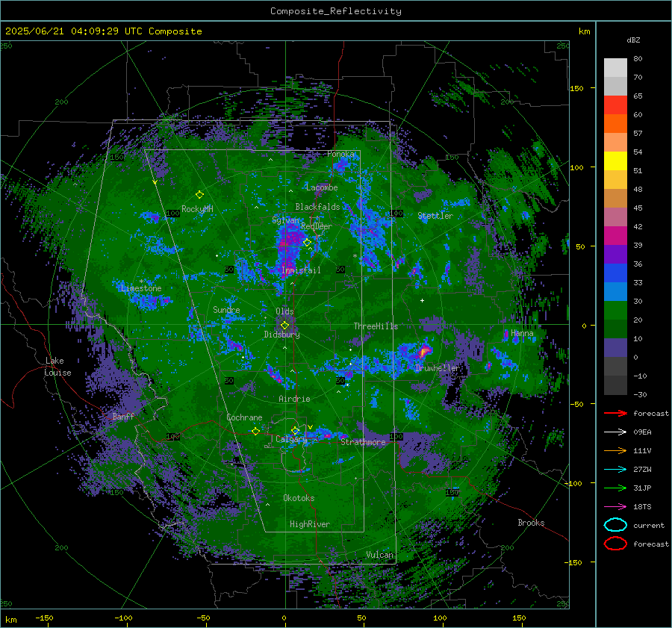This screenshot has width=672, height=628.
Task: Click the green 31JP arrow in the legend
Action: click(x=615, y=488)
